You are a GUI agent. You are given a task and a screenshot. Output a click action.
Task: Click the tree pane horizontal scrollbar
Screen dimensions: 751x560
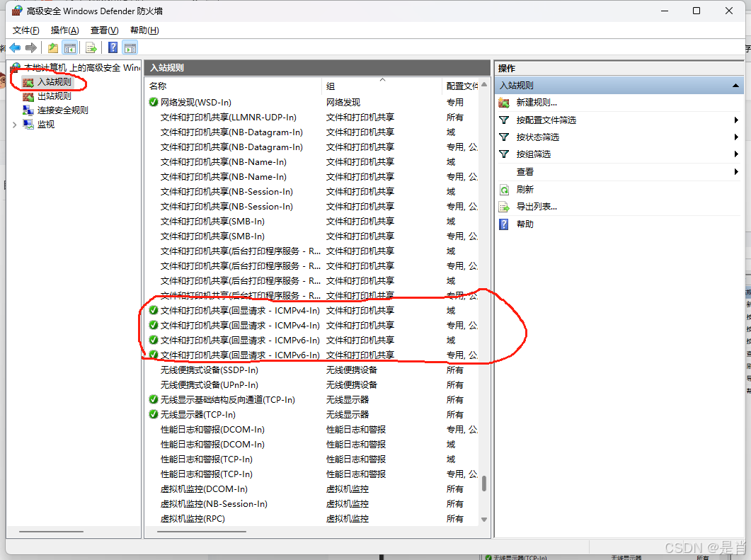[51, 531]
